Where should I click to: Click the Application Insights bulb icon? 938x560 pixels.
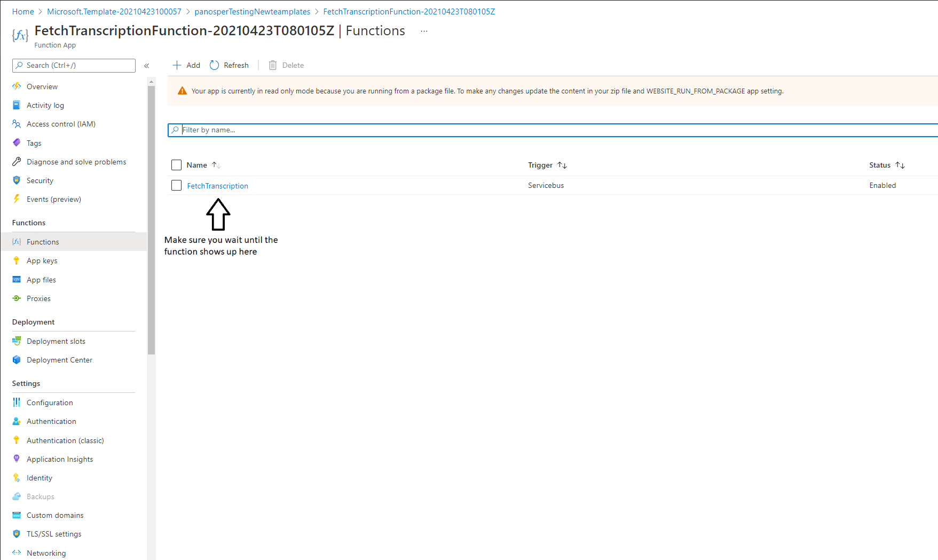(17, 459)
